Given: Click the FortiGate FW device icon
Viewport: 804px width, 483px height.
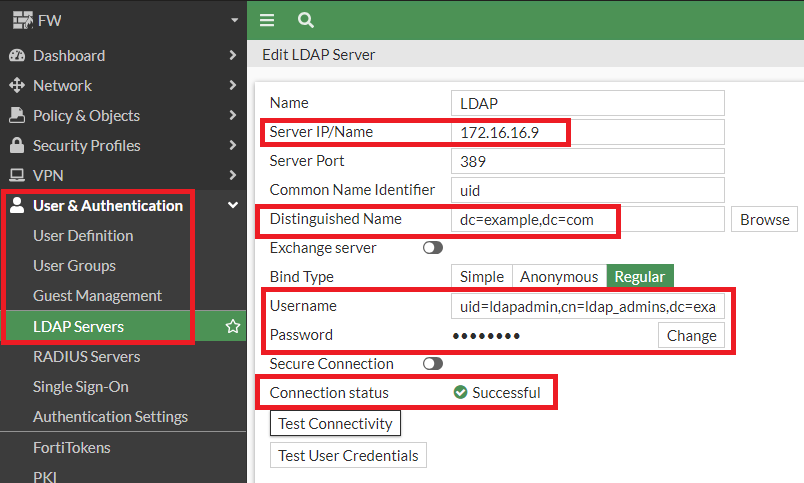Looking at the screenshot, I should (x=23, y=20).
